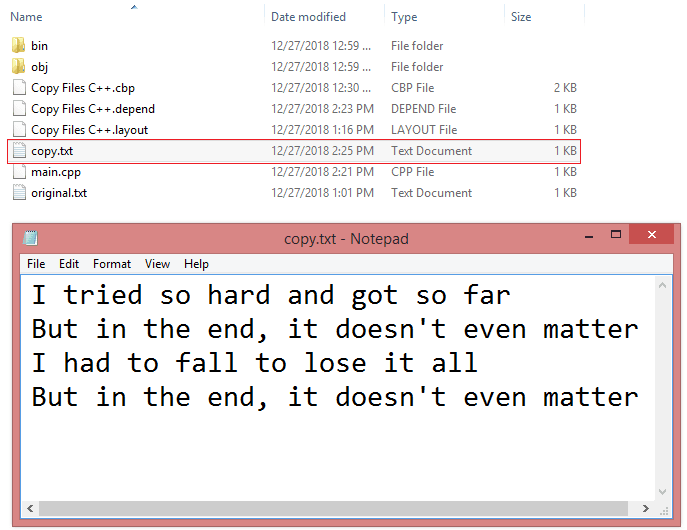Select the bin folder icon

[18, 46]
